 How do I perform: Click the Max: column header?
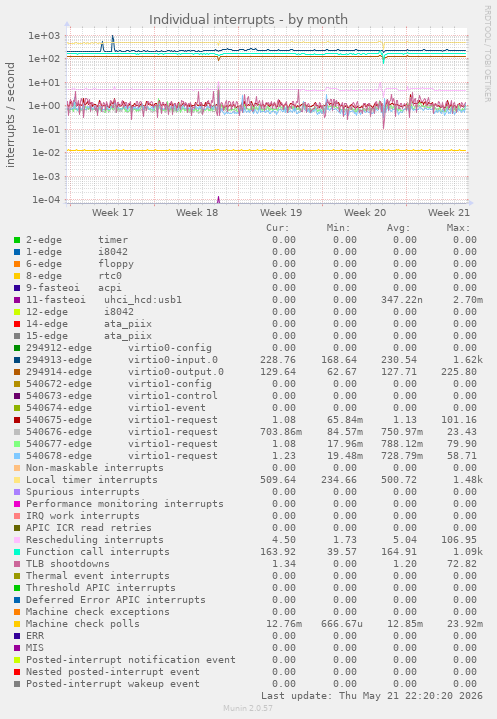click(458, 228)
